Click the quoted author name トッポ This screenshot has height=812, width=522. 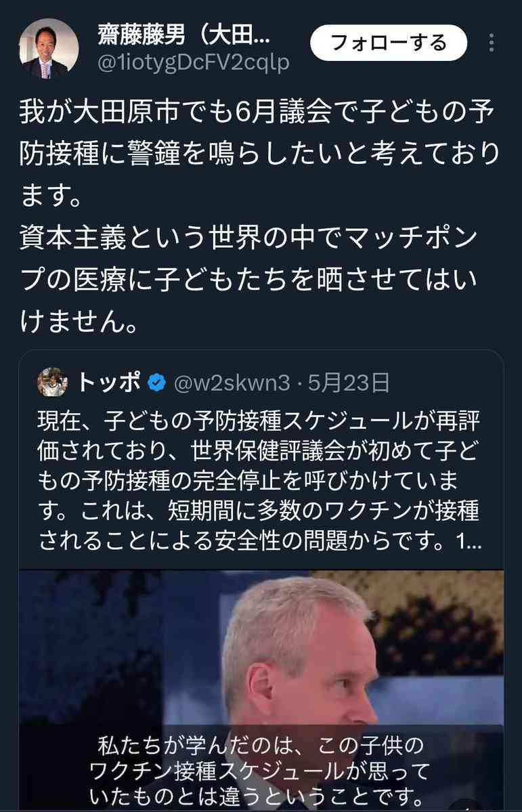(x=109, y=383)
